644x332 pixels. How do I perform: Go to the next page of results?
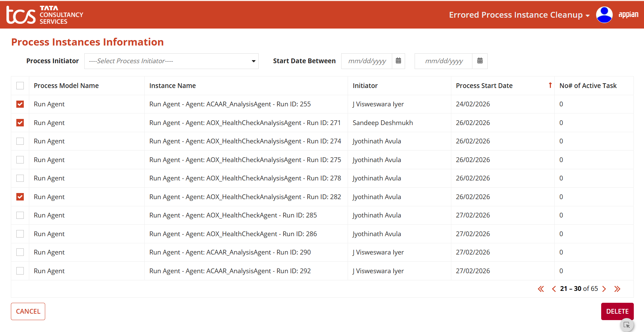[604, 289]
